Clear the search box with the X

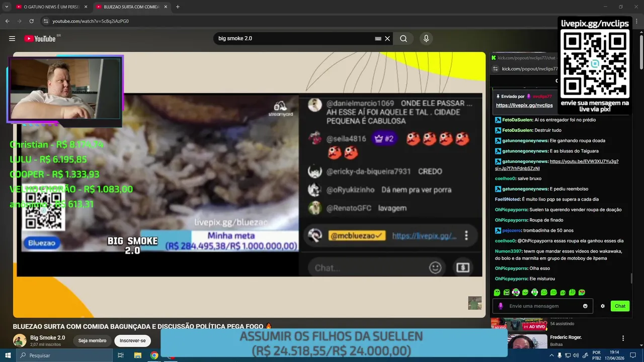tap(387, 39)
